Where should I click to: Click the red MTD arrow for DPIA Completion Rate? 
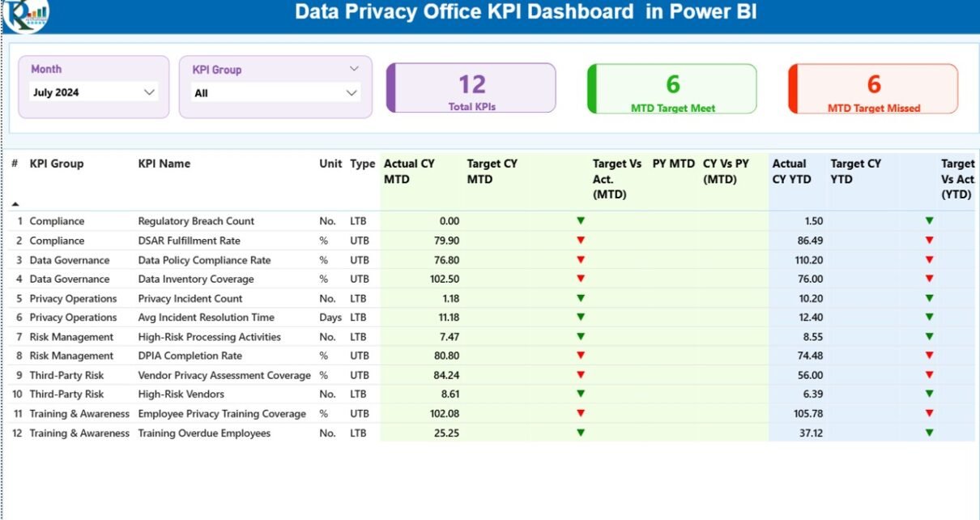coord(580,356)
